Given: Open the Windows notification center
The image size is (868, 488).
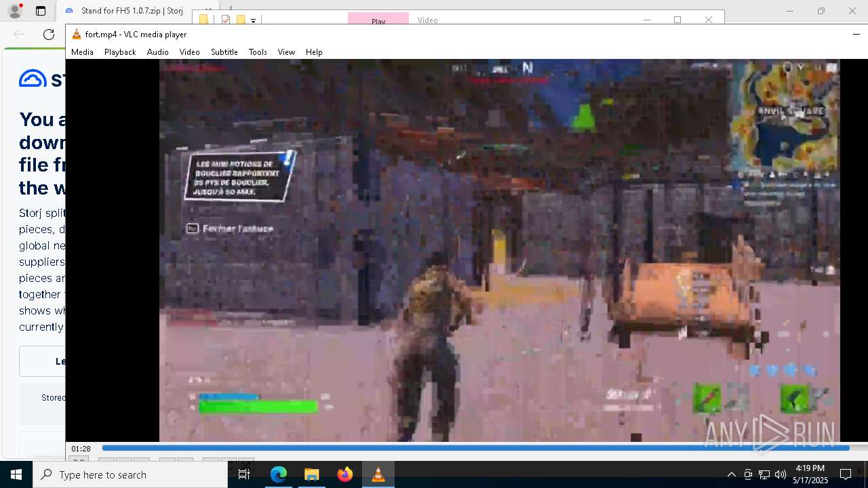Looking at the screenshot, I should (x=846, y=474).
